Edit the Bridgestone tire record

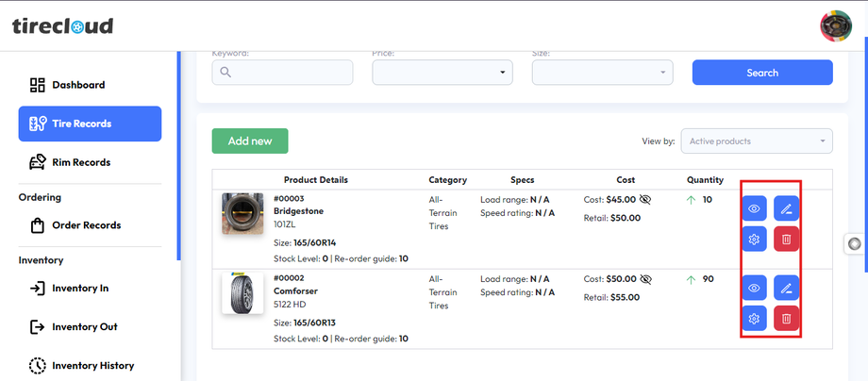786,208
